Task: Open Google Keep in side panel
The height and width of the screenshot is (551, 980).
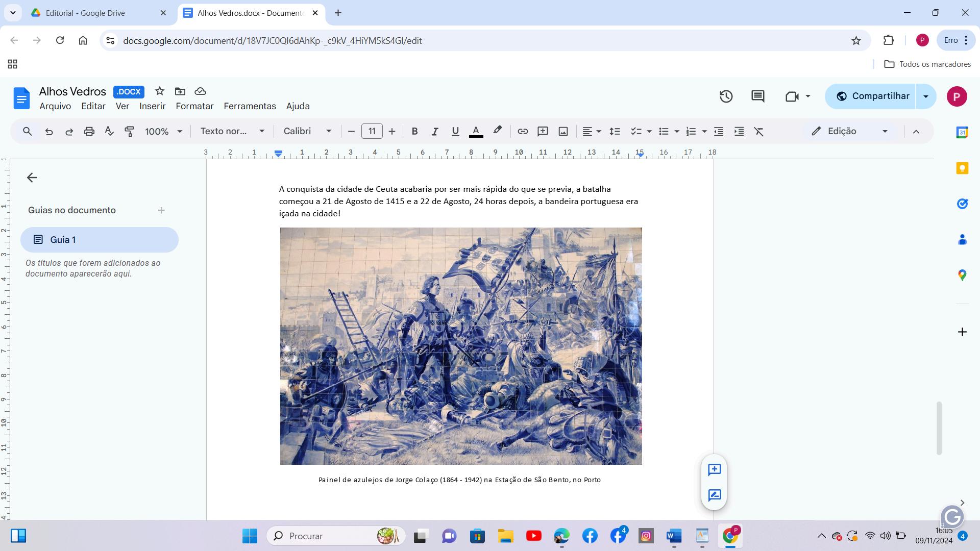Action: click(962, 168)
